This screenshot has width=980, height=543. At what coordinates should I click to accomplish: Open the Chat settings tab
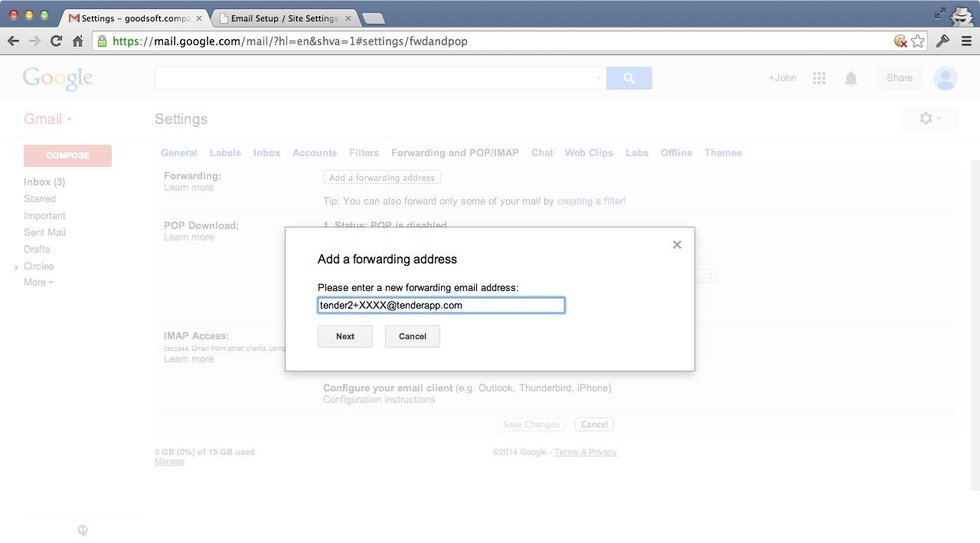click(542, 153)
